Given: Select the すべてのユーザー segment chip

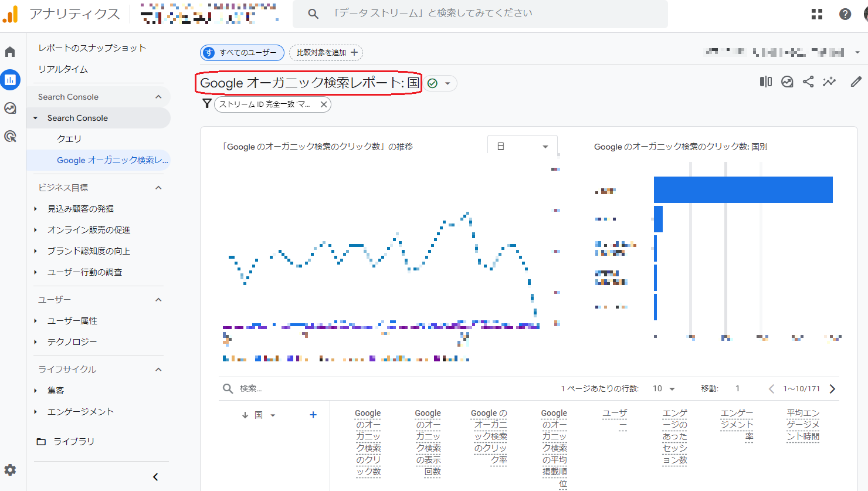Looking at the screenshot, I should point(242,52).
